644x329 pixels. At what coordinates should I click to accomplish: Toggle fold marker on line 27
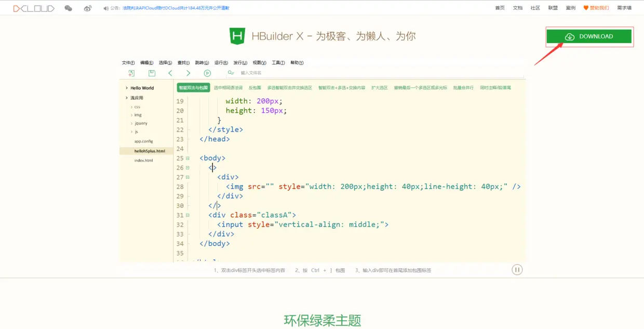tap(187, 177)
